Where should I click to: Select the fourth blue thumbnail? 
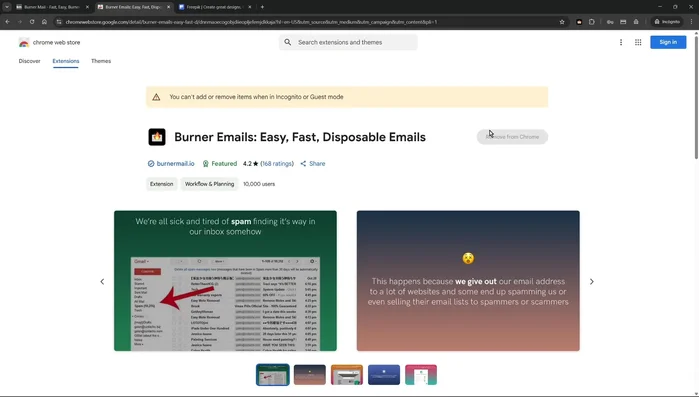point(384,375)
